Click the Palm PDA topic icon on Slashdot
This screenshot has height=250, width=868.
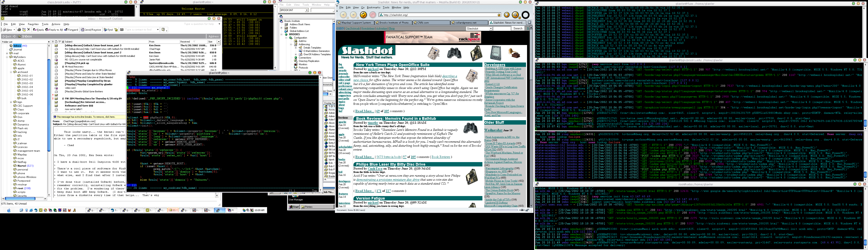click(x=495, y=53)
